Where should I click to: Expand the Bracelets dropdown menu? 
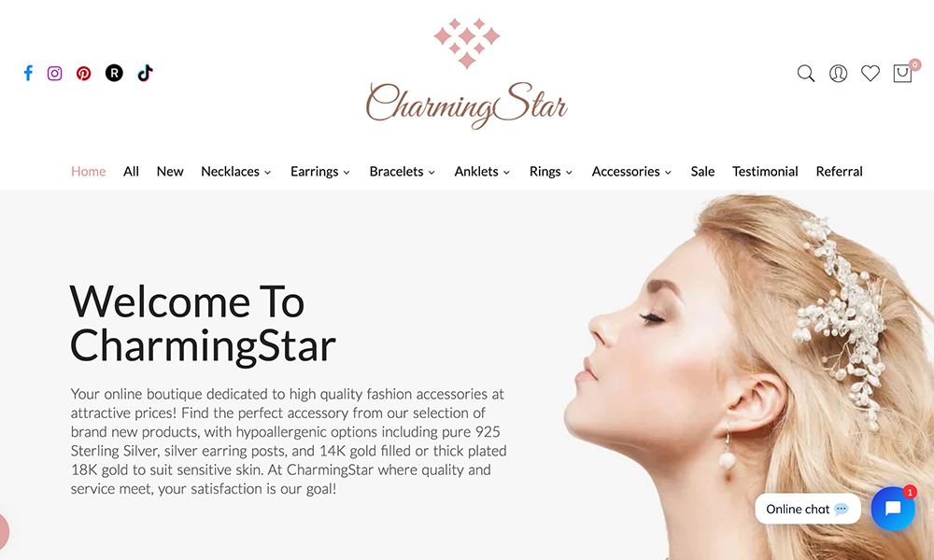click(x=402, y=172)
